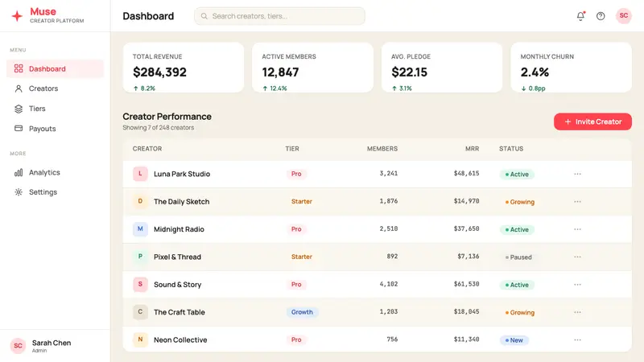Open the Monthly Churn 2.4% card
This screenshot has width=644, height=362.
(x=571, y=68)
